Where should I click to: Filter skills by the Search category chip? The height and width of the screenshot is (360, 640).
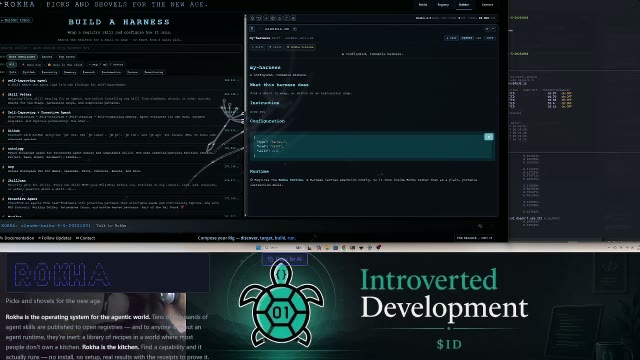tap(89, 72)
